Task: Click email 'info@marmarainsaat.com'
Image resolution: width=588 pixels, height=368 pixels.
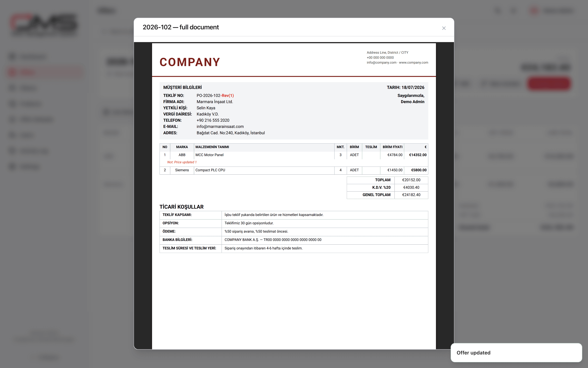Action: point(220,127)
